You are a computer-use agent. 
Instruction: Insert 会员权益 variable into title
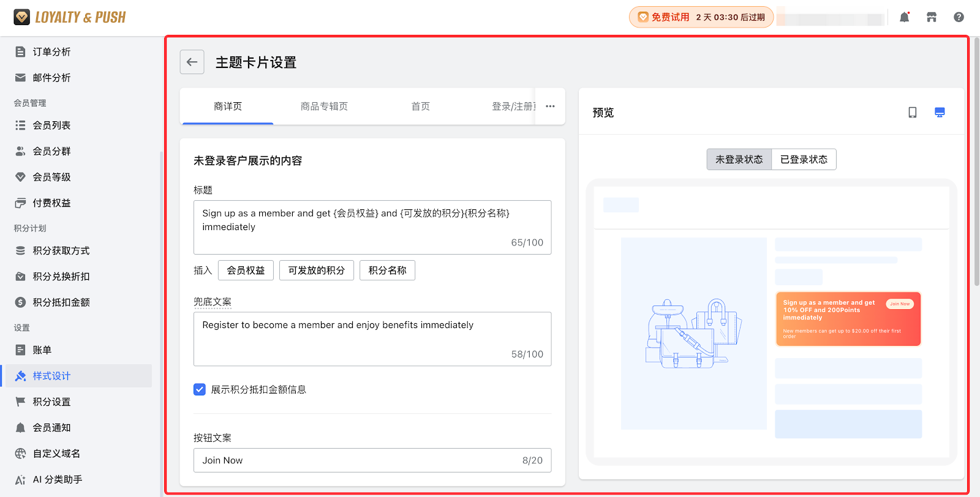[x=246, y=271]
